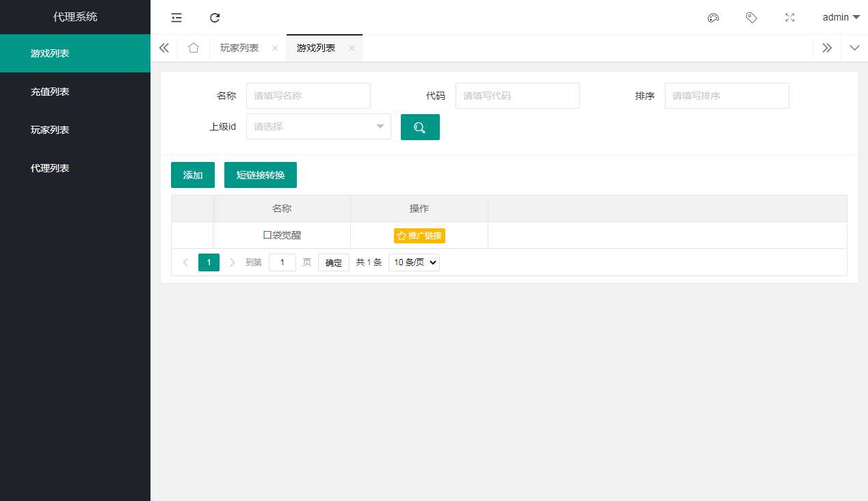Open the 上级id select dropdown
This screenshot has height=501, width=868.
tap(318, 126)
